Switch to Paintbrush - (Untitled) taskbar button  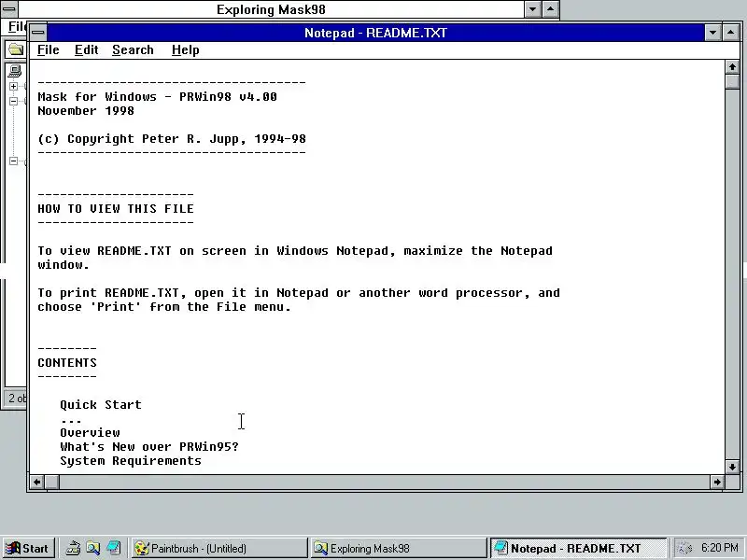(x=219, y=549)
